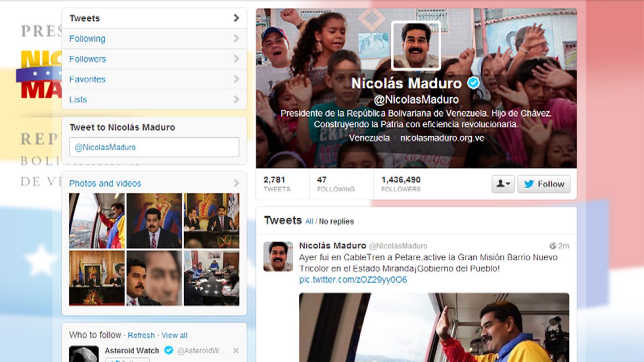The image size is (644, 362).
Task: Open the nicolasmaduro.org.ve website link
Action: 442,138
